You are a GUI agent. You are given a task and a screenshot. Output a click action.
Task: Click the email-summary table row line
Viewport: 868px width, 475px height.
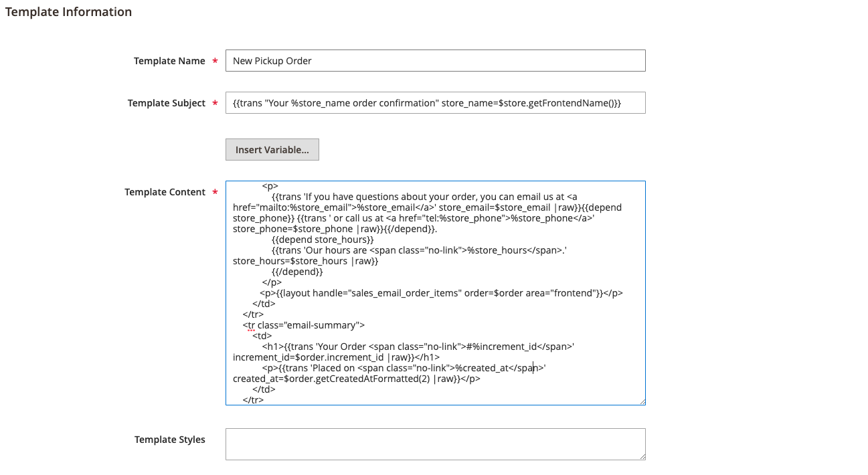tap(304, 325)
